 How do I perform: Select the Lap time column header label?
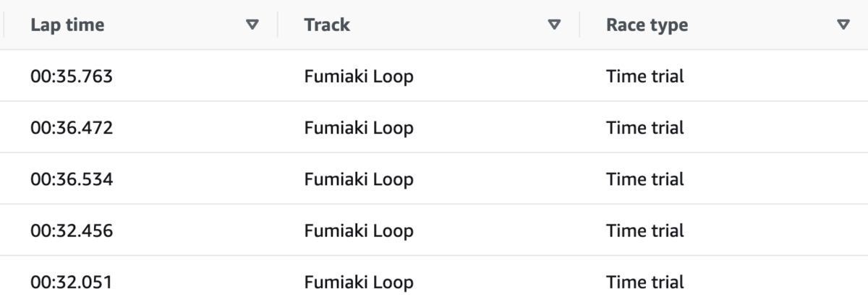tap(67, 25)
